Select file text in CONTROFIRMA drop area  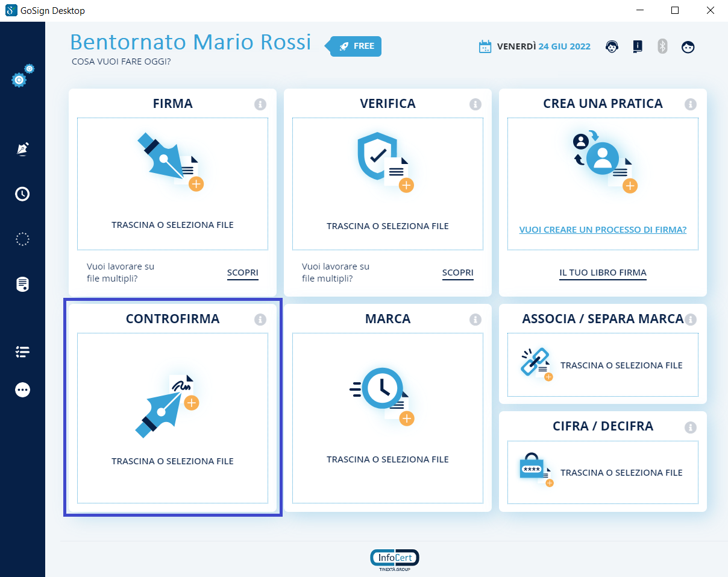(x=172, y=461)
